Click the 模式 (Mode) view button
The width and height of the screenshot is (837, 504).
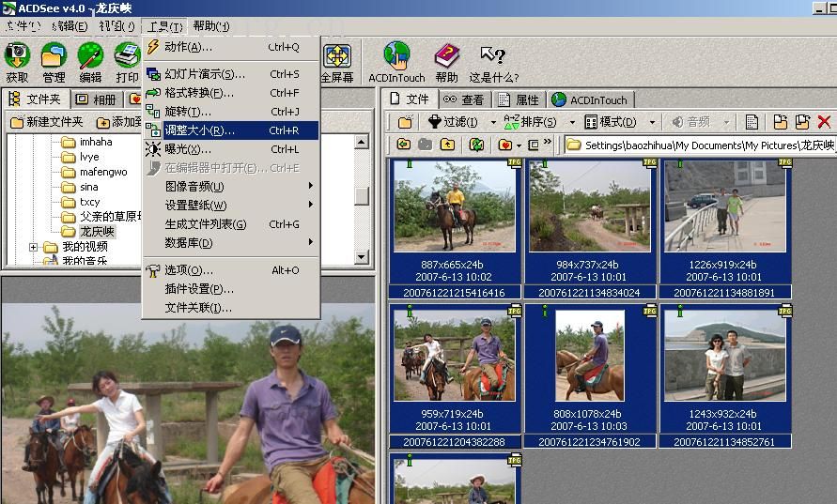611,122
